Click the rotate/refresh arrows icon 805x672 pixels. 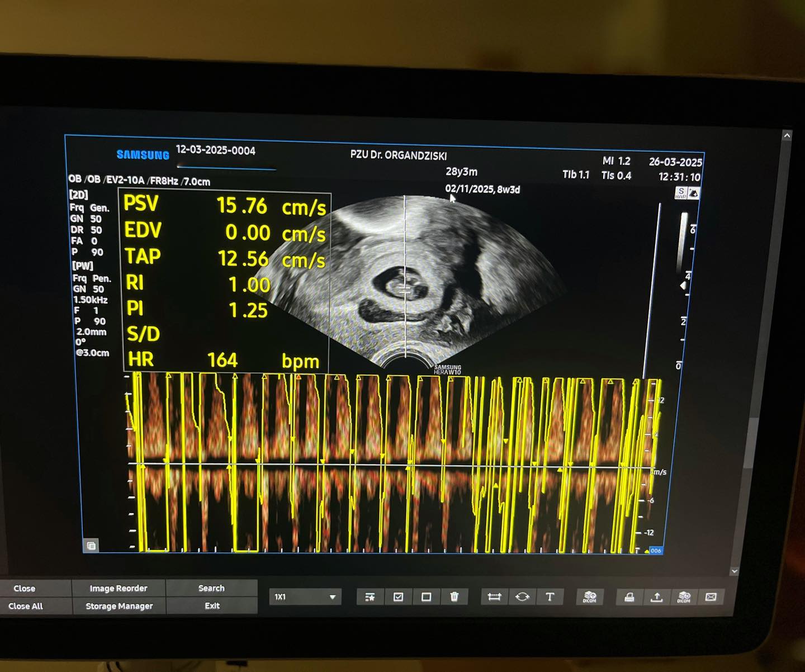(522, 597)
